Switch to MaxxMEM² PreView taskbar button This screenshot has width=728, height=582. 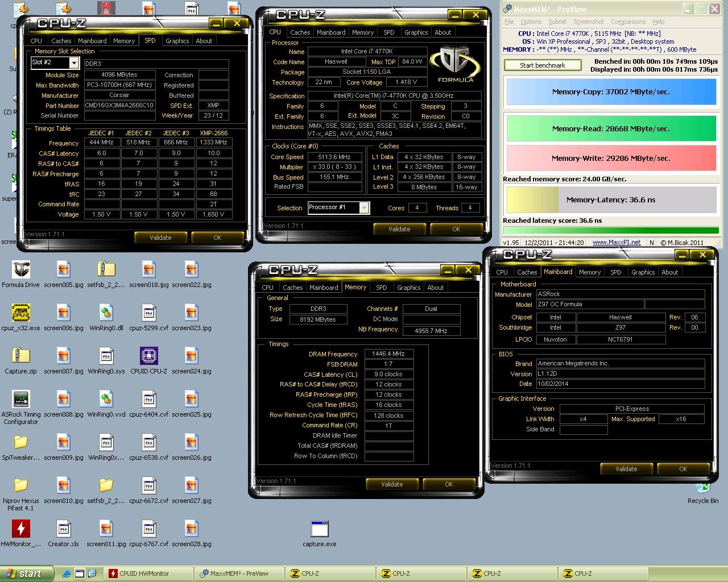click(x=239, y=573)
